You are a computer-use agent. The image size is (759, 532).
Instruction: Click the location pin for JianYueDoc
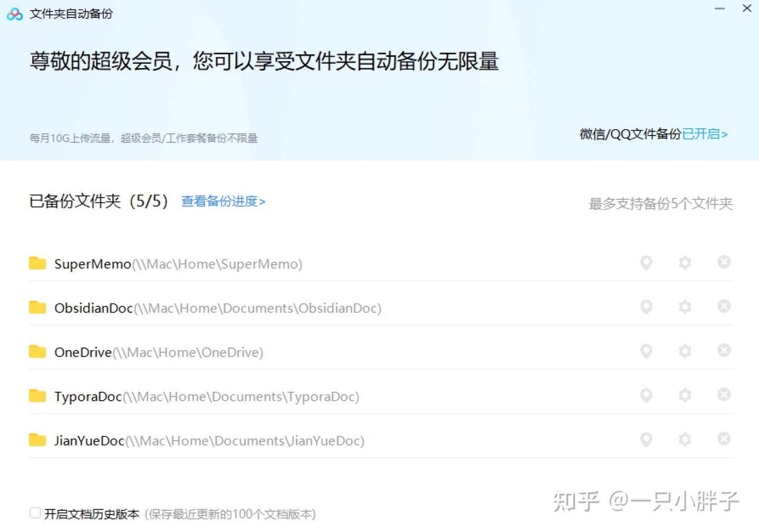point(646,439)
